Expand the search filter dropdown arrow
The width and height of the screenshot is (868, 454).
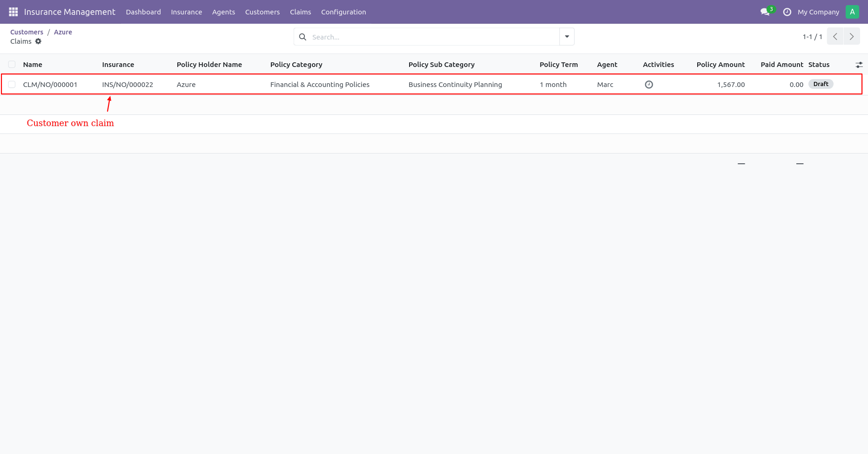(x=567, y=37)
